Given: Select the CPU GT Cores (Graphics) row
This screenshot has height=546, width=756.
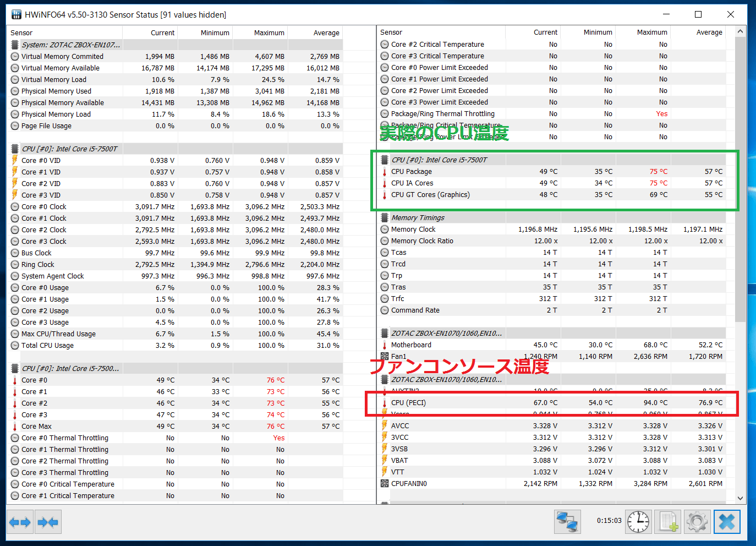Looking at the screenshot, I should tap(551, 194).
